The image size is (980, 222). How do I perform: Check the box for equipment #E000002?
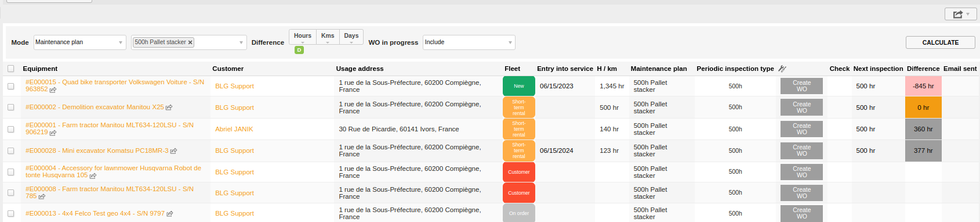coord(10,108)
